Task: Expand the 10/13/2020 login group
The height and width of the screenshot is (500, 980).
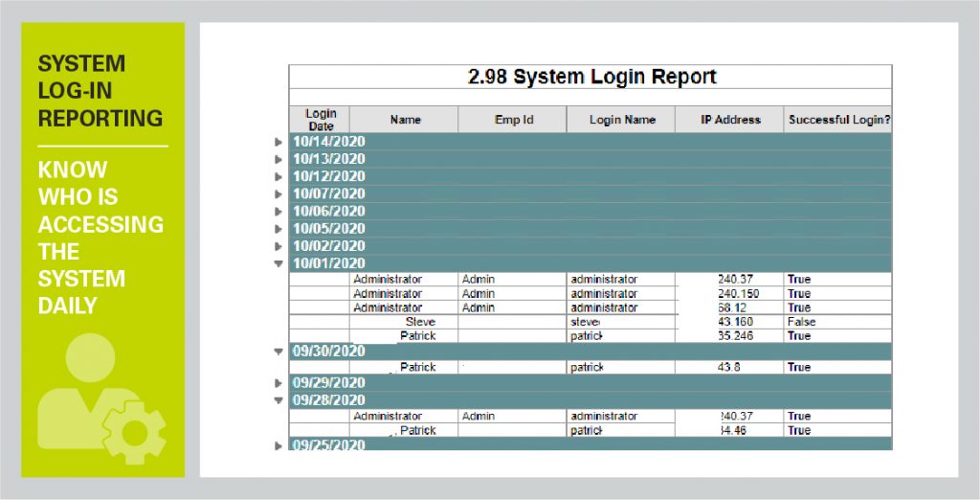Action: click(278, 159)
